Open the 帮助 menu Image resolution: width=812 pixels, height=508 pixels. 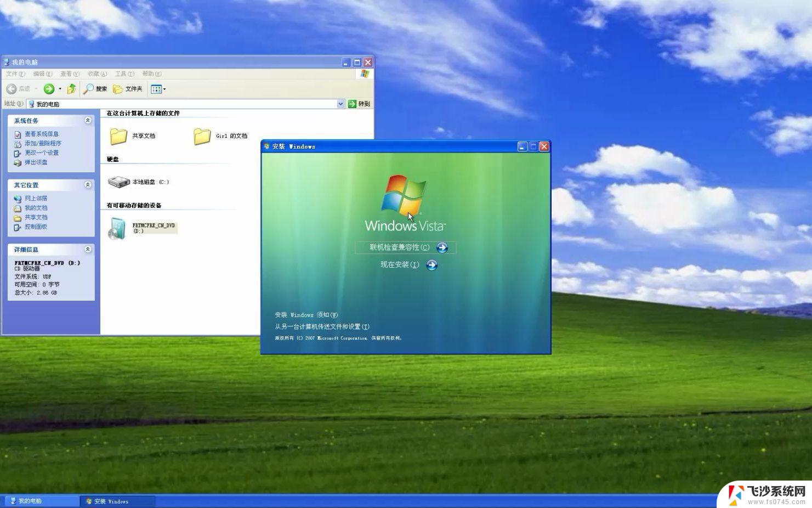(151, 74)
